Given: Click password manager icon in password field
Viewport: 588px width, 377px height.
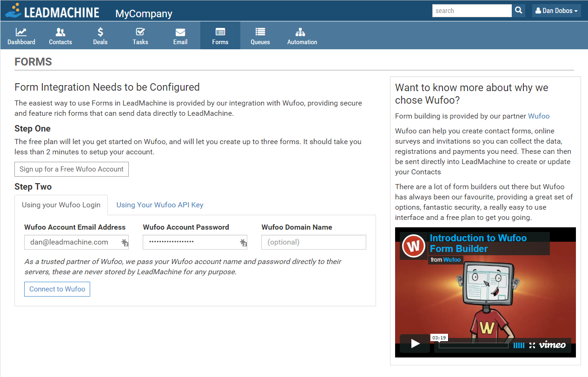Looking at the screenshot, I should tap(243, 243).
